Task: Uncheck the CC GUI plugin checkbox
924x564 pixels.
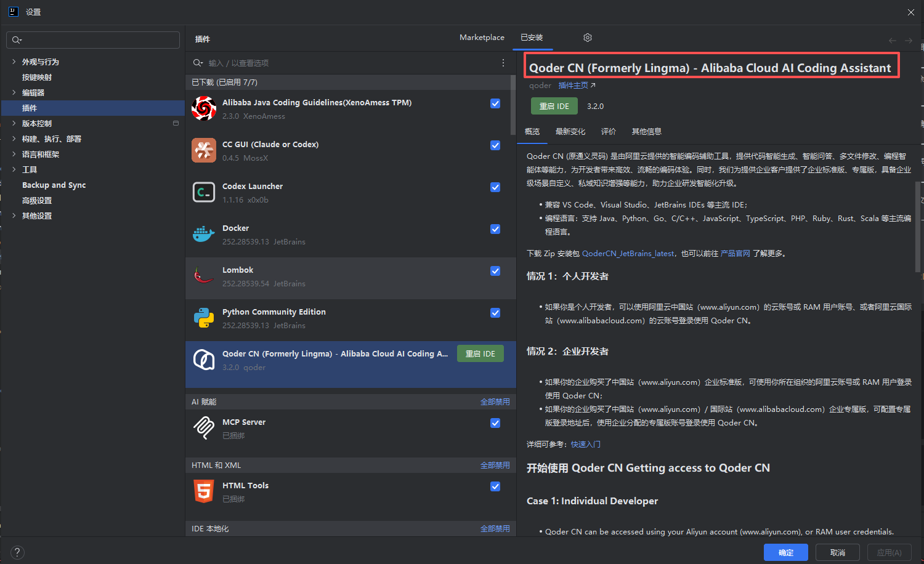Action: click(495, 145)
